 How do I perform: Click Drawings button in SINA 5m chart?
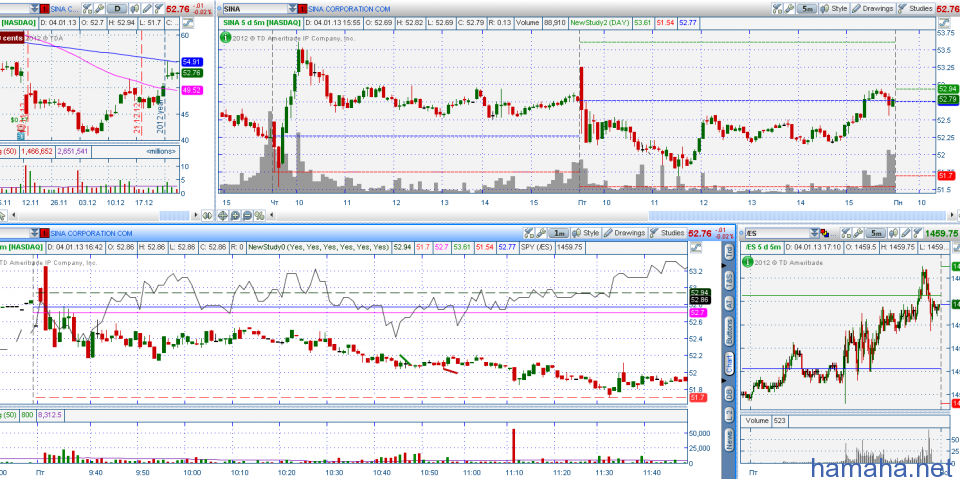pos(873,9)
